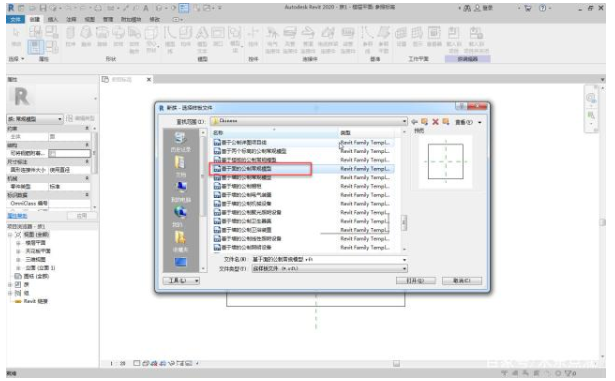Click the Open (打开) button in dialog
This screenshot has height=381, width=615.
click(x=415, y=281)
